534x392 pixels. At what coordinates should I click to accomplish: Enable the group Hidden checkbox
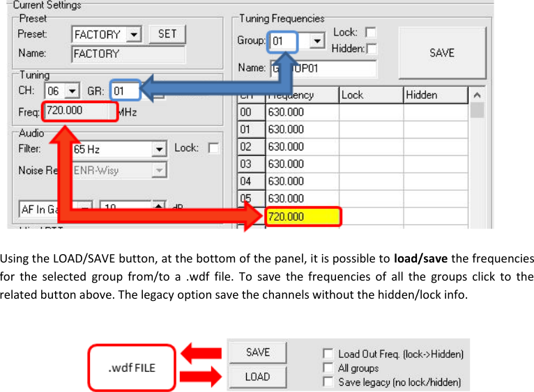372,49
